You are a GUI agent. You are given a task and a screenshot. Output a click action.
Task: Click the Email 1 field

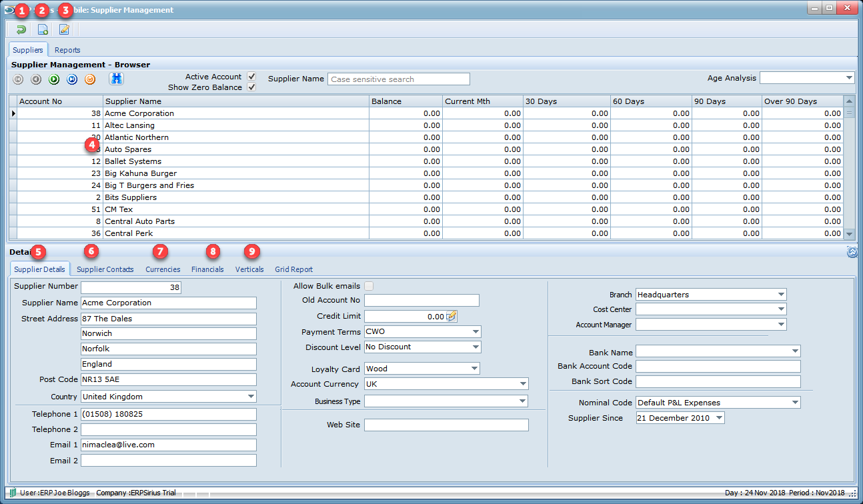[169, 445]
